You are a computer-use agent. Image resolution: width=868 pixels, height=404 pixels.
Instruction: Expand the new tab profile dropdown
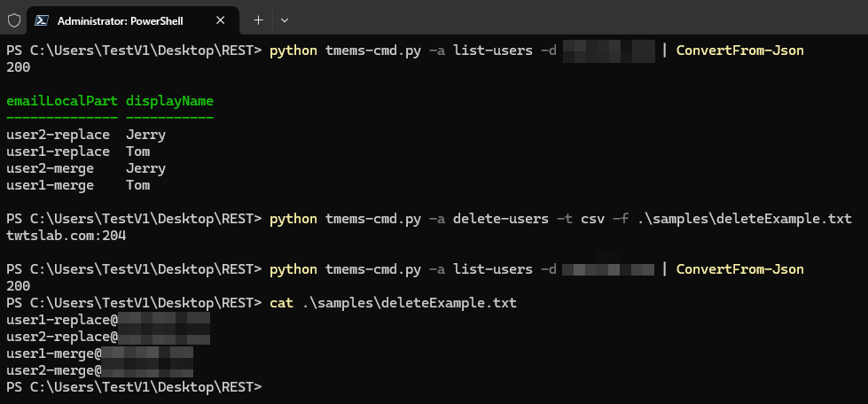pyautogui.click(x=285, y=19)
